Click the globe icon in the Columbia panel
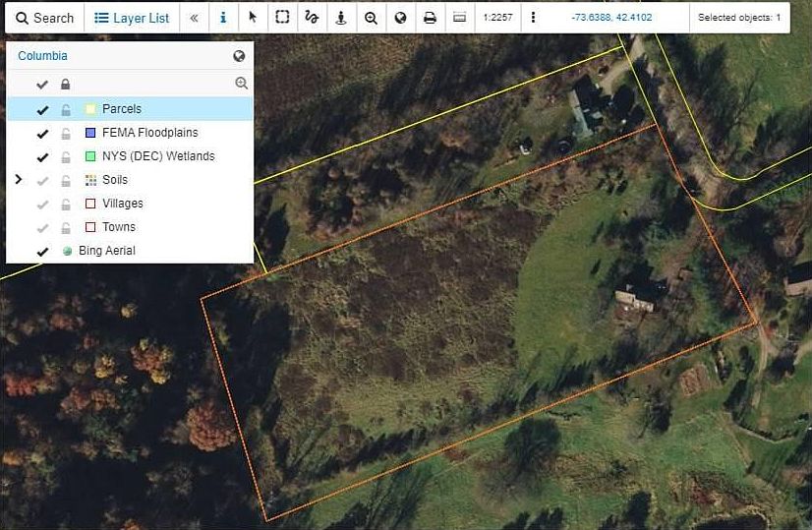Image resolution: width=812 pixels, height=530 pixels. point(239,57)
